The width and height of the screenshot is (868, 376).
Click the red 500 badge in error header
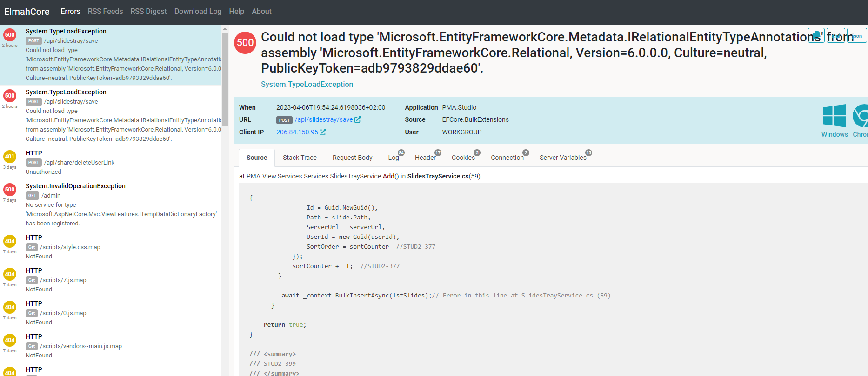coord(245,43)
